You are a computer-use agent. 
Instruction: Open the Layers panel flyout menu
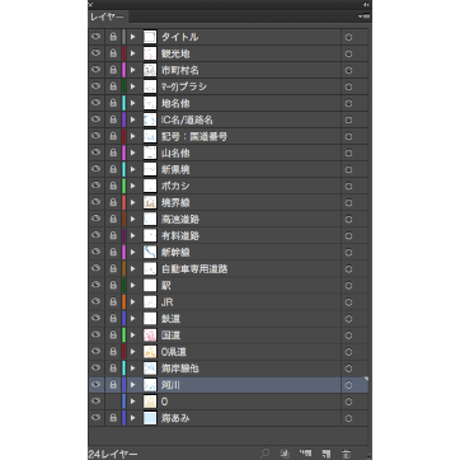point(364,16)
